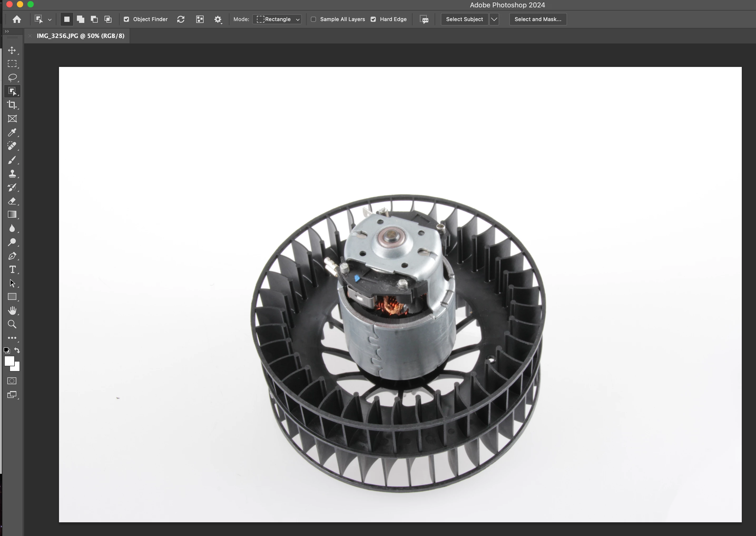This screenshot has height=536, width=756.
Task: Select the Crop tool
Action: click(12, 105)
